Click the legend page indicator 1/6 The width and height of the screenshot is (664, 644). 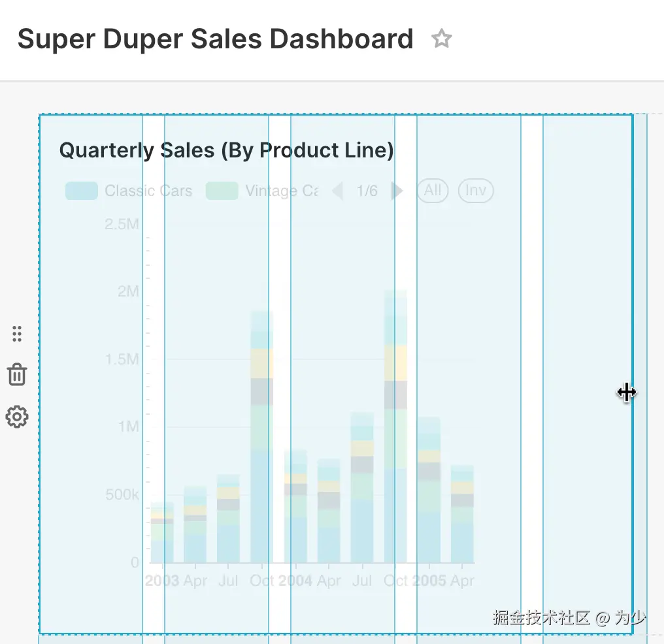(x=367, y=191)
